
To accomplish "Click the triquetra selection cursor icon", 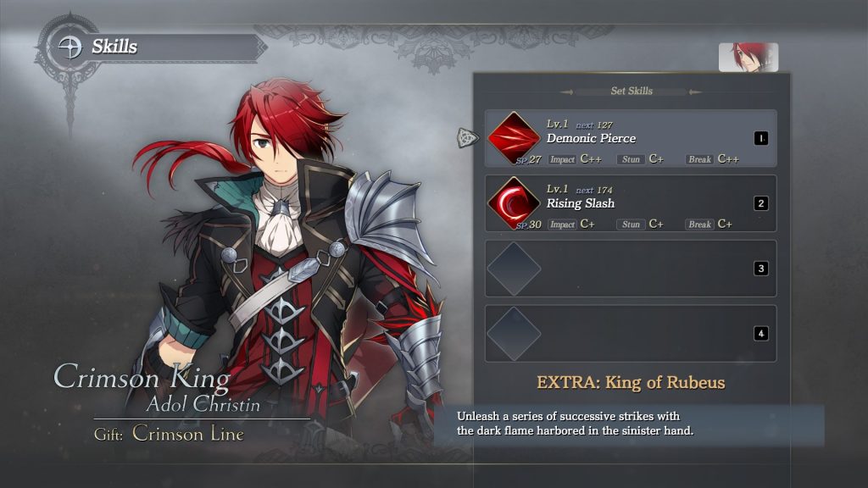I will pyautogui.click(x=467, y=138).
